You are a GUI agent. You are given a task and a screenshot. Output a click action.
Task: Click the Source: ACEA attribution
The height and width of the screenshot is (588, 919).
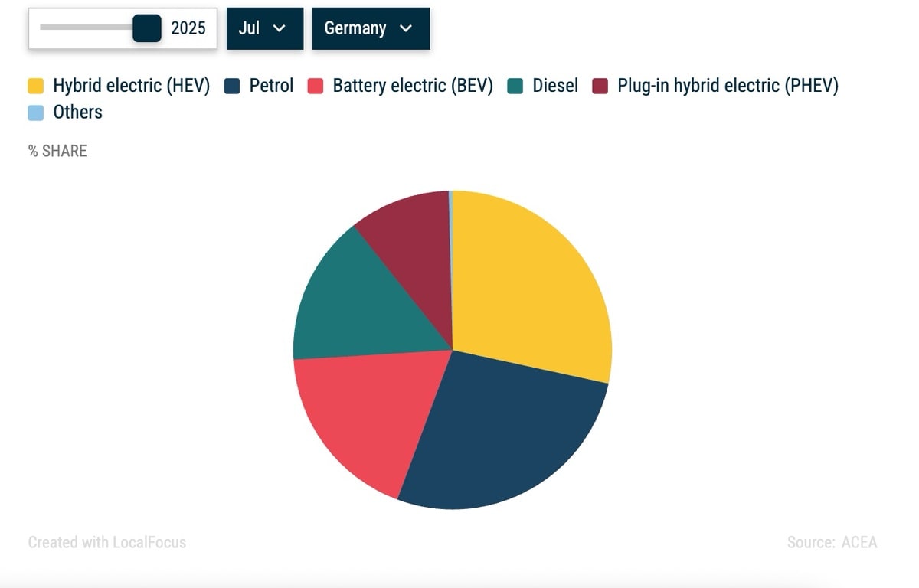(832, 542)
